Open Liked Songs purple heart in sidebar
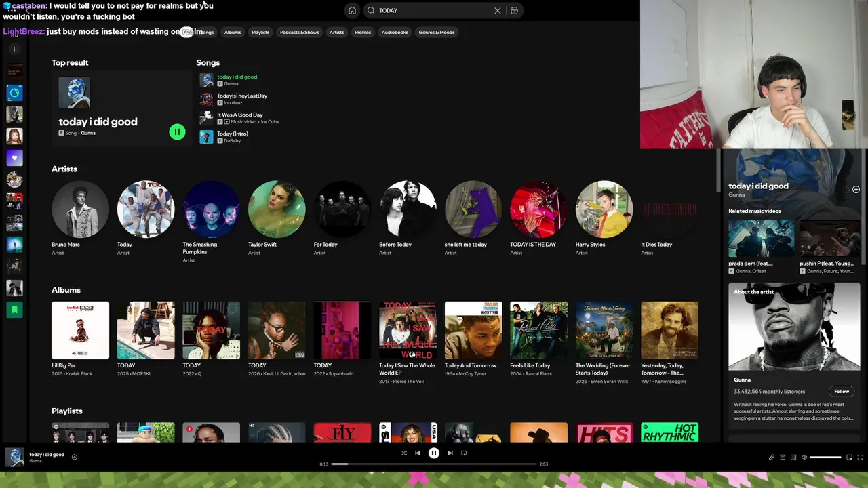This screenshot has height=488, width=868. coord(14,158)
